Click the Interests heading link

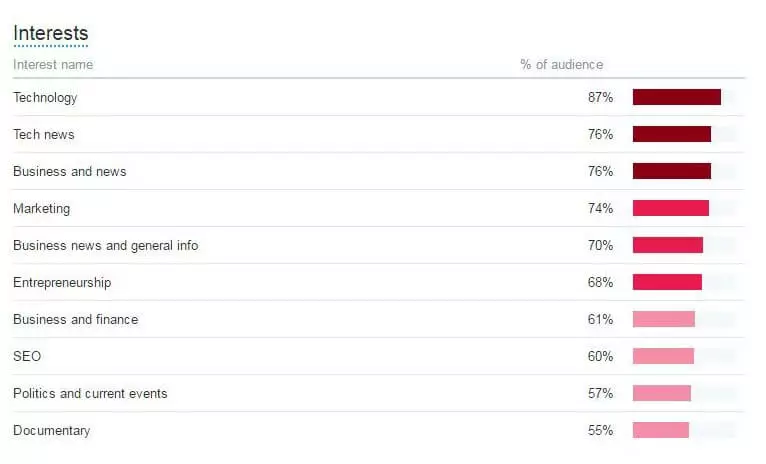[x=50, y=33]
